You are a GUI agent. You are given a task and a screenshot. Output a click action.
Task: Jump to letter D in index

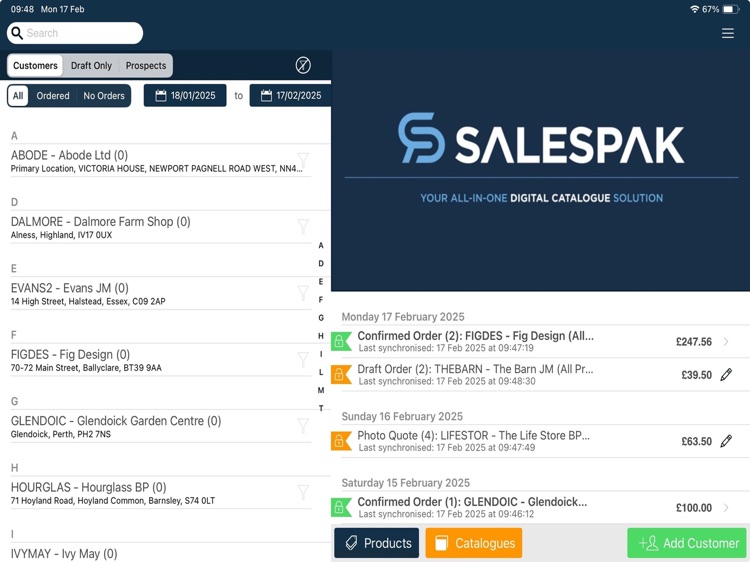pyautogui.click(x=321, y=264)
